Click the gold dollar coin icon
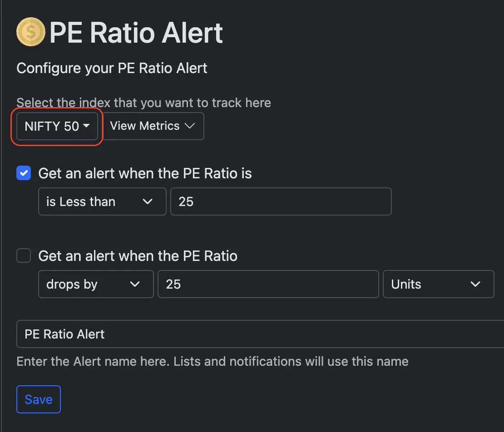The width and height of the screenshot is (504, 432). (31, 32)
